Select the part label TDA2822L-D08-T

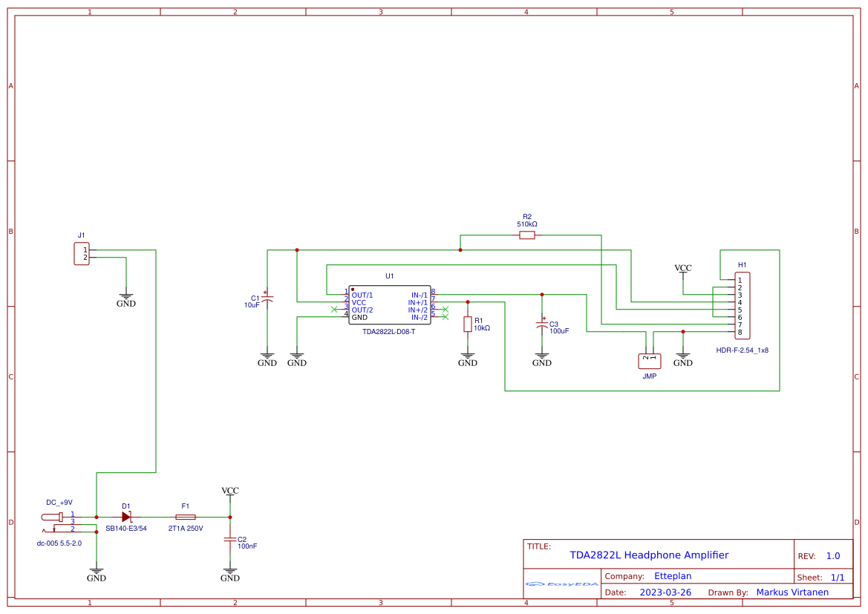click(x=388, y=332)
